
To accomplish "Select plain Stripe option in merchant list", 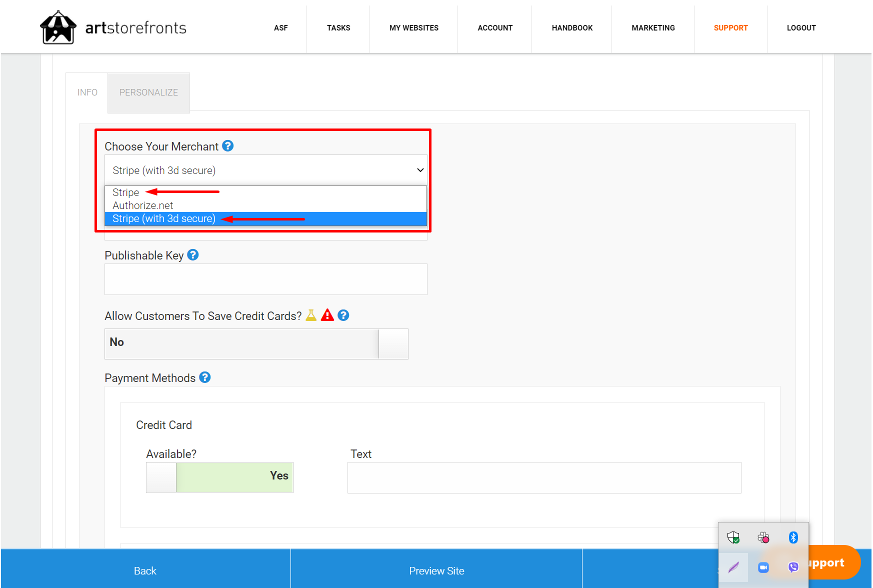I will (x=126, y=192).
